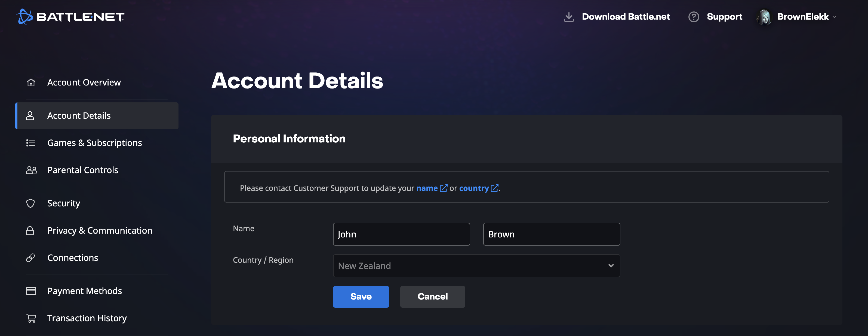Click the last name field containing Brown
The width and height of the screenshot is (868, 336).
click(552, 234)
